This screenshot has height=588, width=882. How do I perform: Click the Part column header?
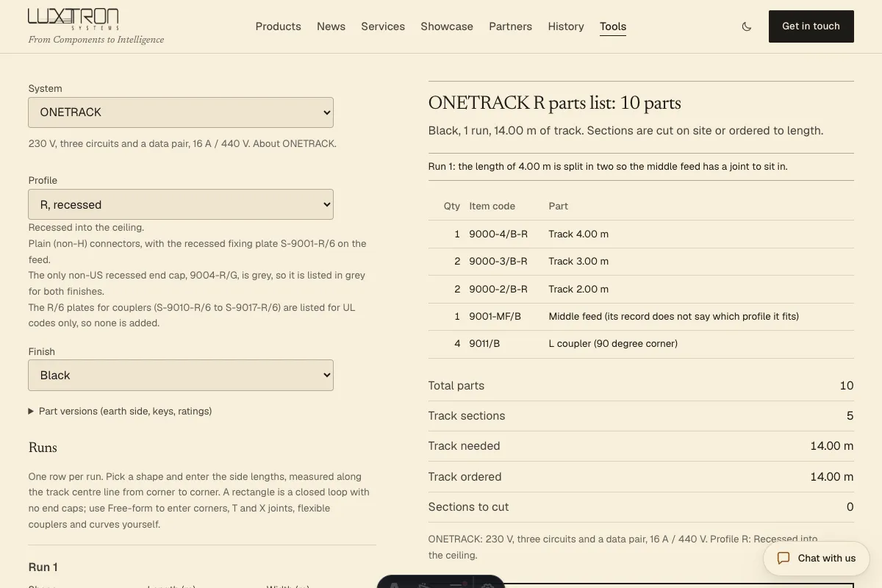[558, 207]
